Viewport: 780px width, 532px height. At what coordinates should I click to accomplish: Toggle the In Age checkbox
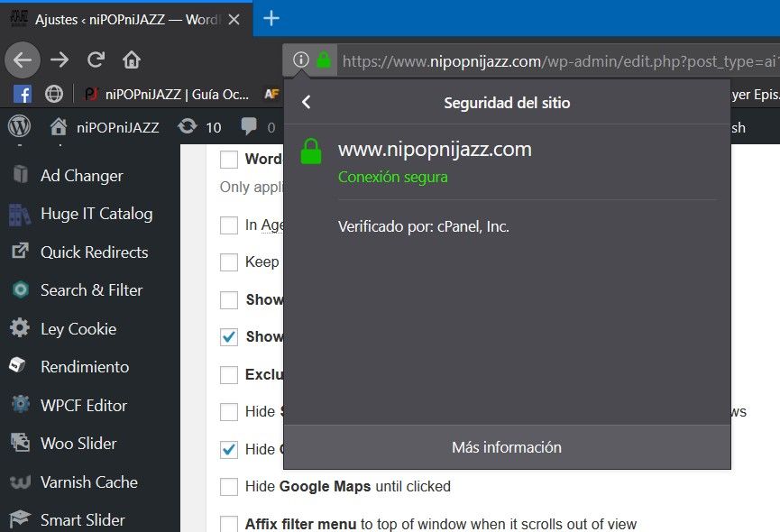tap(229, 225)
